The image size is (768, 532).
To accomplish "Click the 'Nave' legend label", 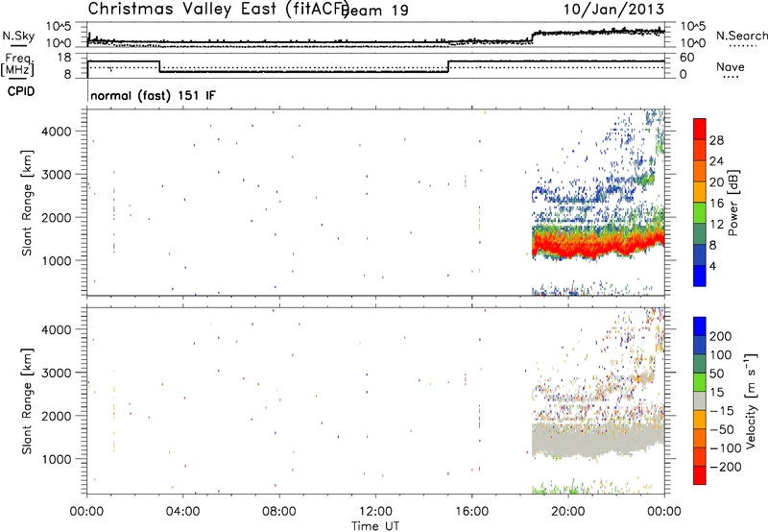I will point(731,67).
